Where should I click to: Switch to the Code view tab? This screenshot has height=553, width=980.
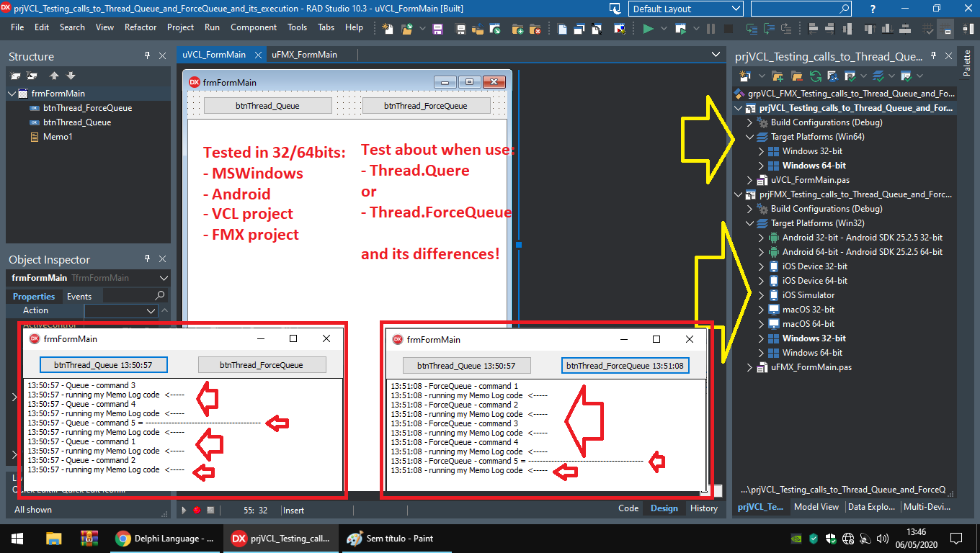pyautogui.click(x=628, y=508)
